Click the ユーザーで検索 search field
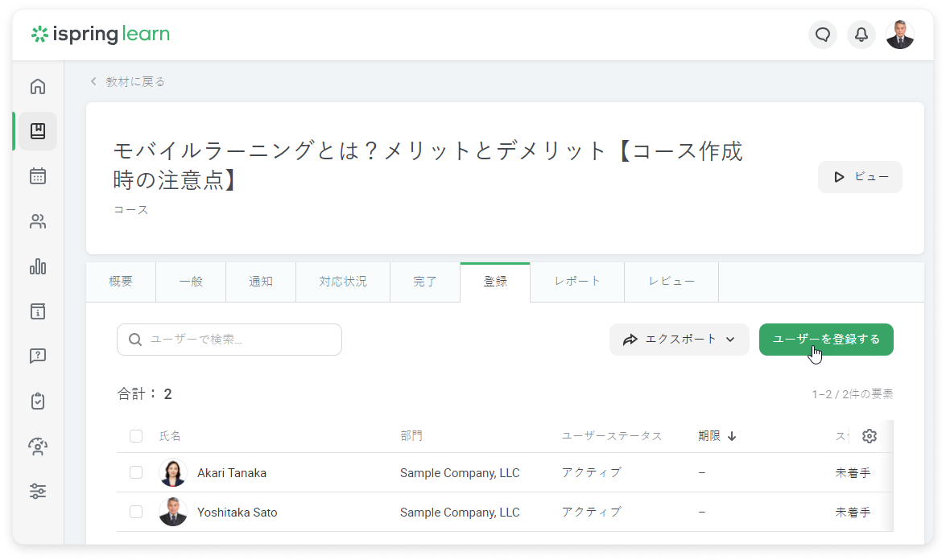 (229, 340)
